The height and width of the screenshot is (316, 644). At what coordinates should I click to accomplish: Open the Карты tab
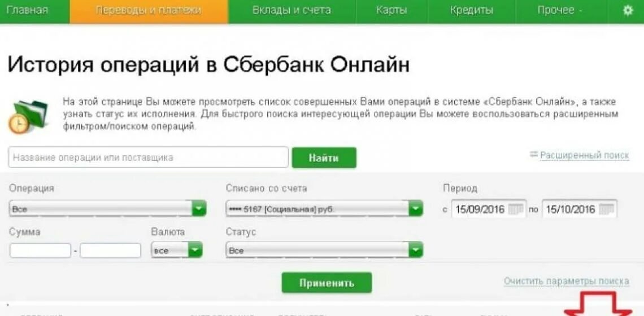(392, 10)
